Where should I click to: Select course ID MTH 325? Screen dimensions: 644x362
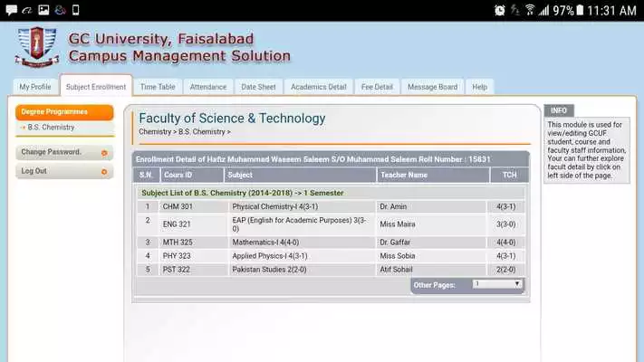[x=178, y=243]
